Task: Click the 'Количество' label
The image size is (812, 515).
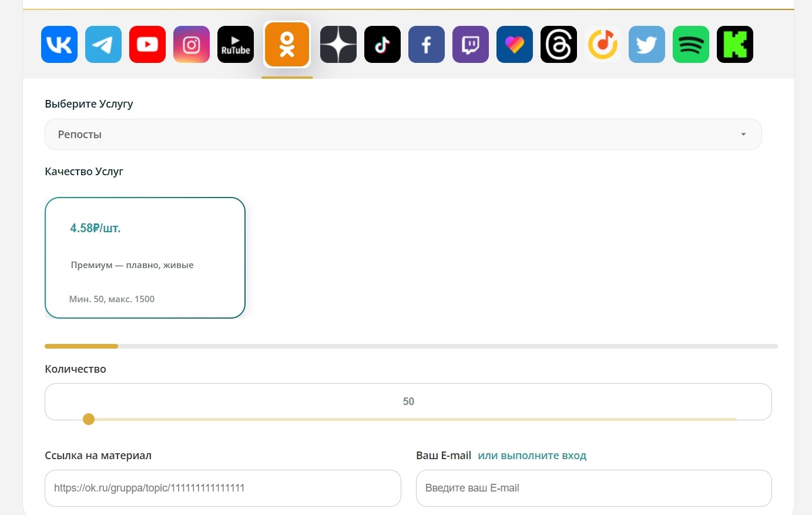Action: click(75, 369)
